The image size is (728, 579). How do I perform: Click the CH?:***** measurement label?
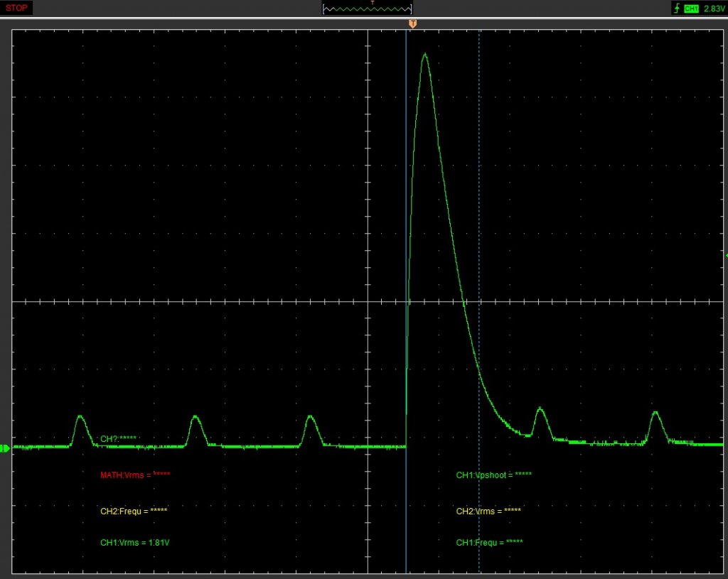[x=119, y=438]
